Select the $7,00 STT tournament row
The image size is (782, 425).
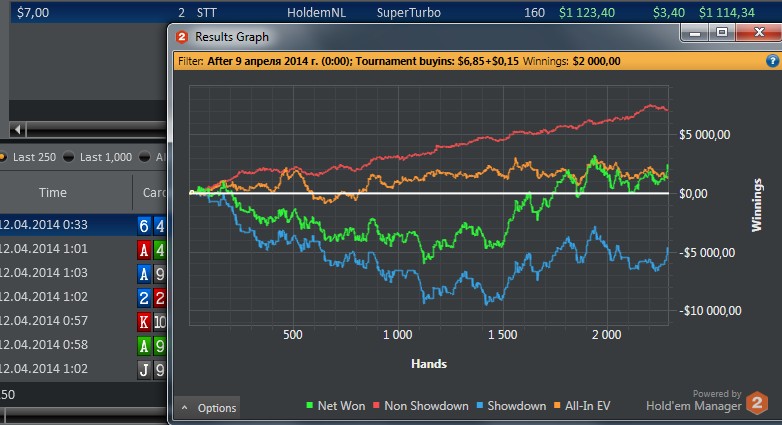point(396,12)
